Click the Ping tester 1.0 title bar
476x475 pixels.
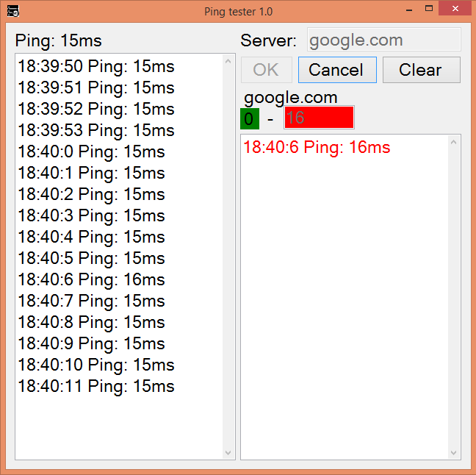pyautogui.click(x=238, y=11)
